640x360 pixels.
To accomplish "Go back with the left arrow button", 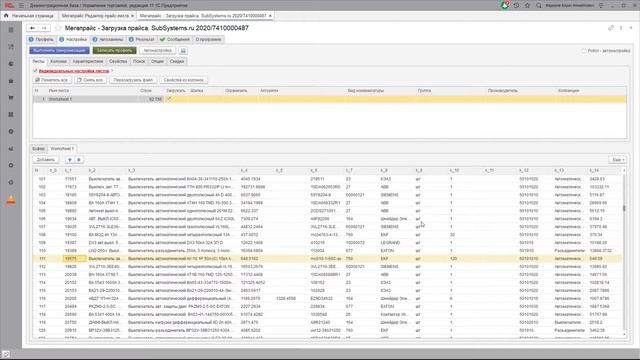I will tap(32, 28).
